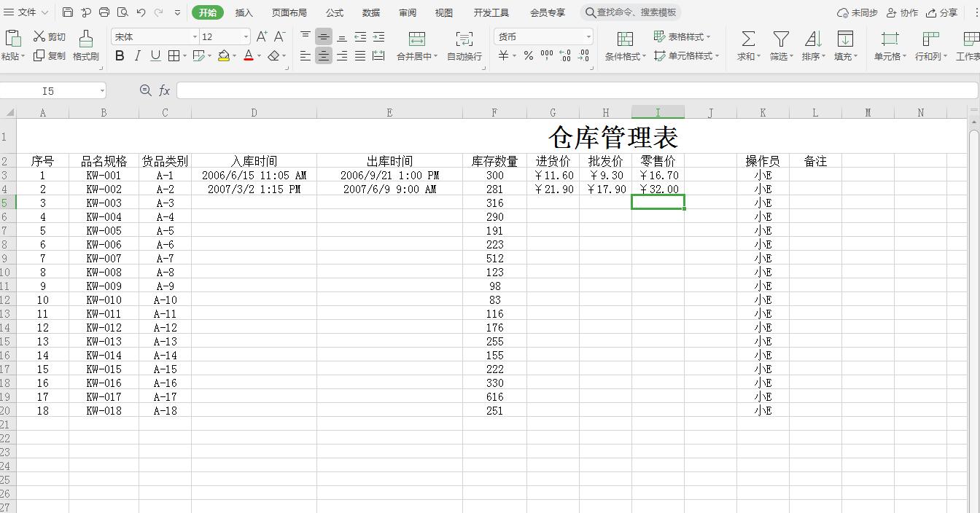Click the 表格样式 button
The width and height of the screenshot is (980, 513).
tap(684, 36)
